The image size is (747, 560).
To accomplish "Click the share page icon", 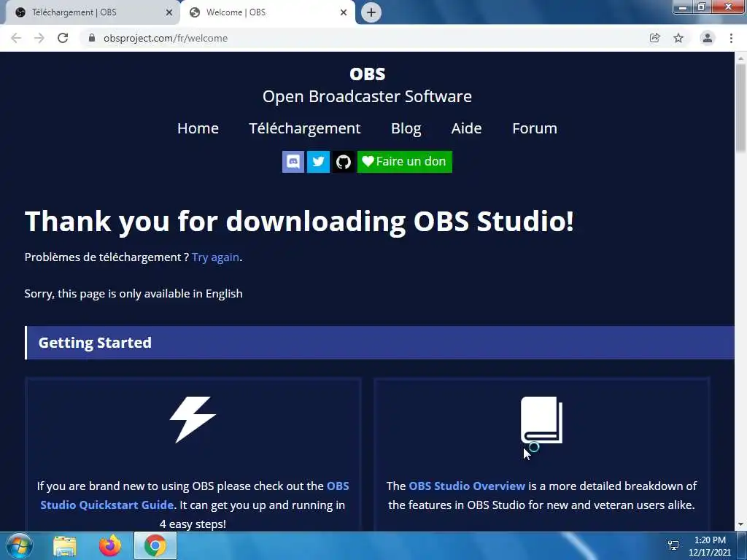I will [x=655, y=38].
